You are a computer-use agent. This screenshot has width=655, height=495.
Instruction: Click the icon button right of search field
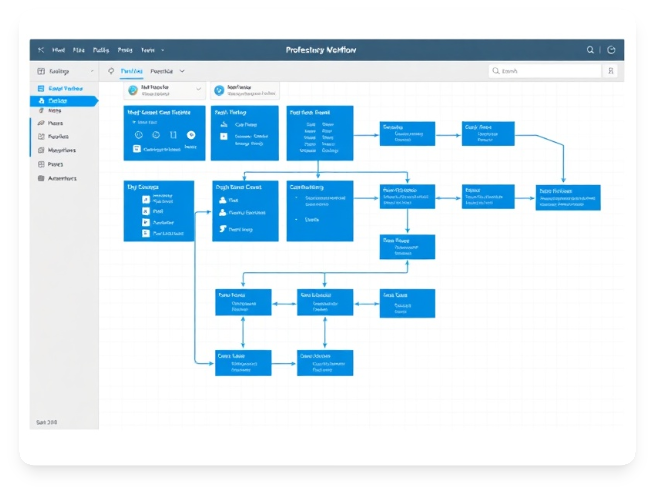tap(610, 72)
